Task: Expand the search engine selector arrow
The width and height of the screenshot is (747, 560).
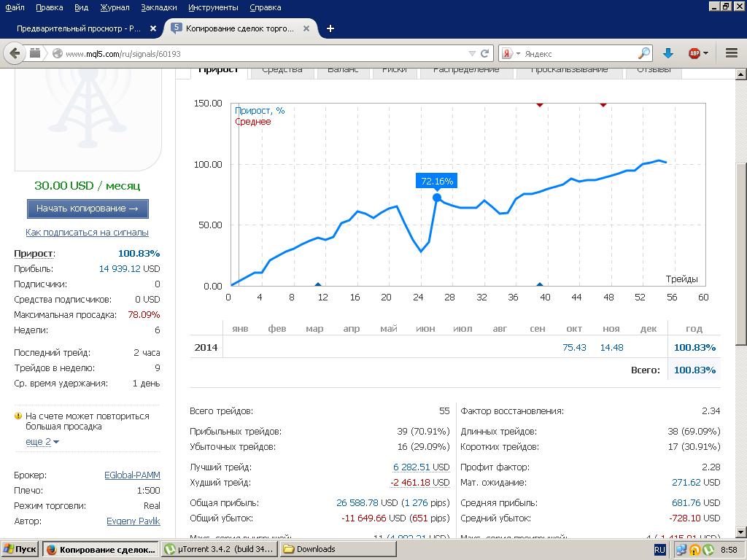Action: 518,54
